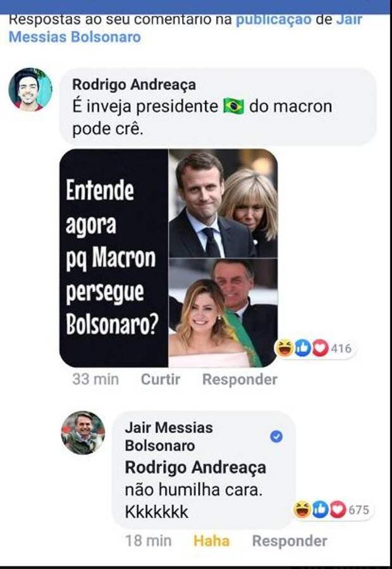Show the 675 reactions count list
This screenshot has width=392, height=569.
(x=358, y=510)
